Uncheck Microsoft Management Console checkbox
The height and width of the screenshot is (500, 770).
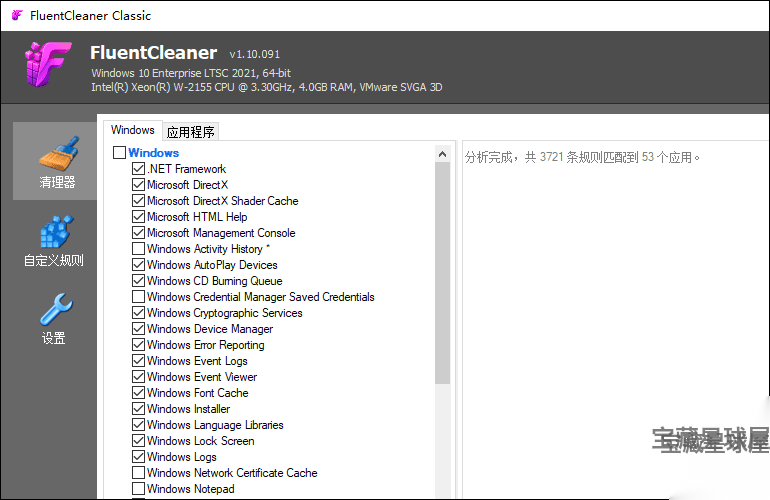(138, 232)
